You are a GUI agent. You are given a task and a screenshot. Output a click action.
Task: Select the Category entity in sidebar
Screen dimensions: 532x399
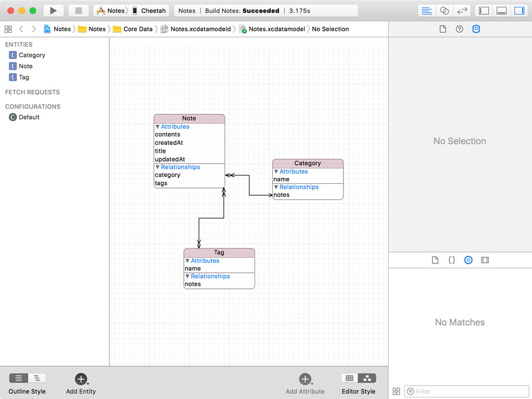point(32,55)
